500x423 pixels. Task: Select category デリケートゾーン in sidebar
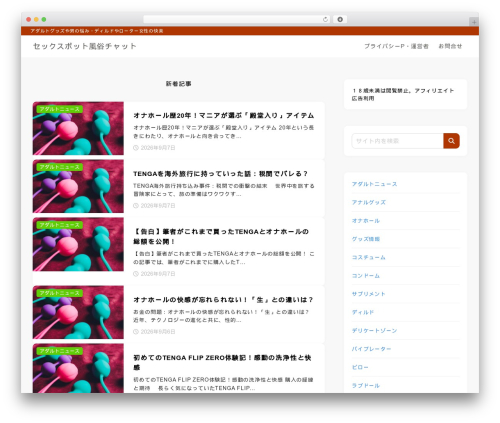click(374, 331)
